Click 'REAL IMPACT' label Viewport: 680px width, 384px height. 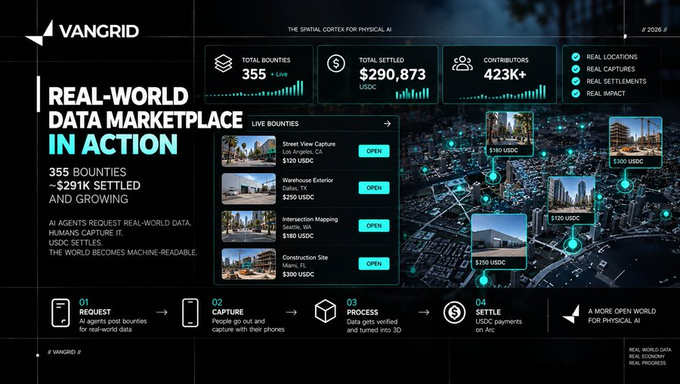pyautogui.click(x=606, y=93)
